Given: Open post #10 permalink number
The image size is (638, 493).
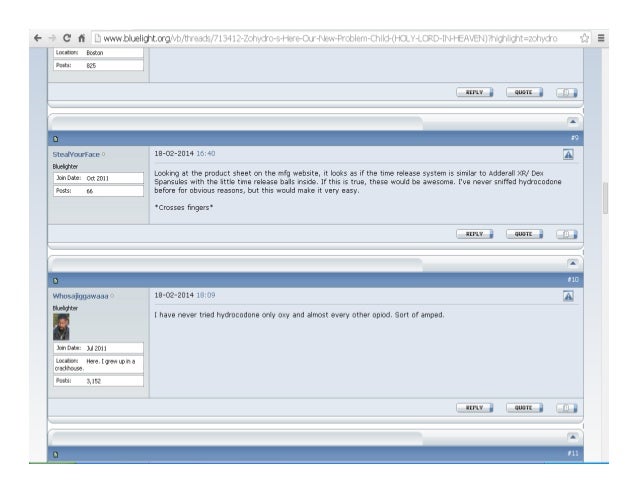Looking at the screenshot, I should click(x=573, y=279).
